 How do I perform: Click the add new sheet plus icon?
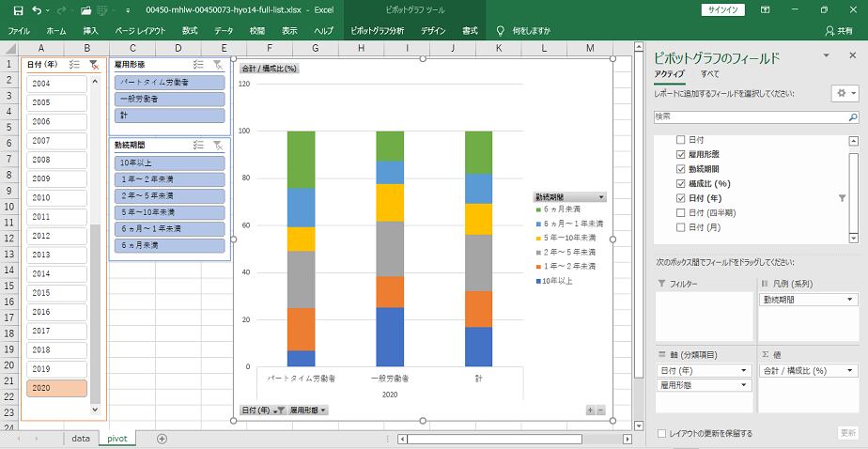click(162, 438)
